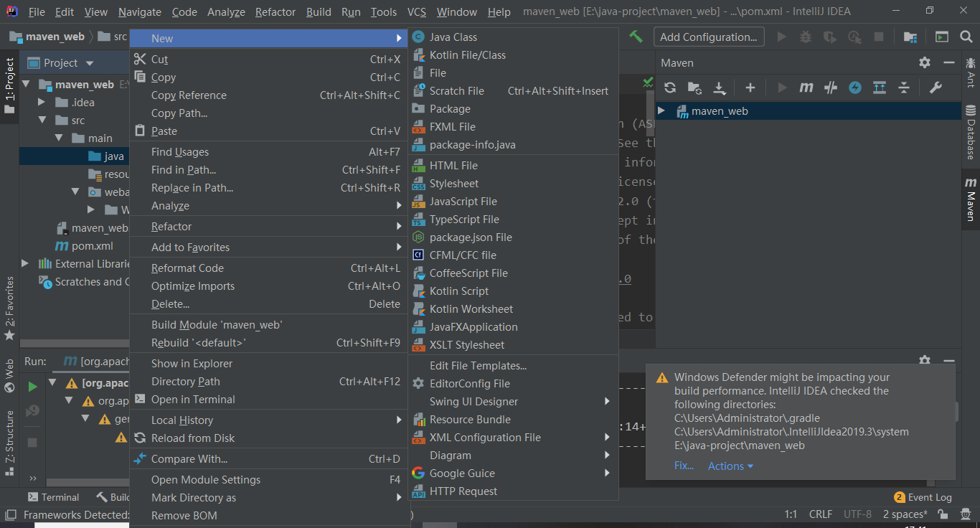Expand the .idea folder in tree

coord(42,103)
